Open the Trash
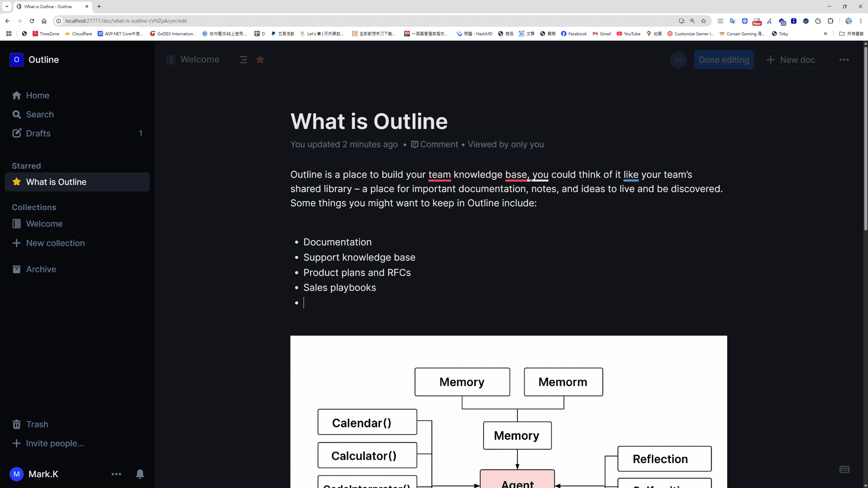The width and height of the screenshot is (868, 488). coord(37,424)
